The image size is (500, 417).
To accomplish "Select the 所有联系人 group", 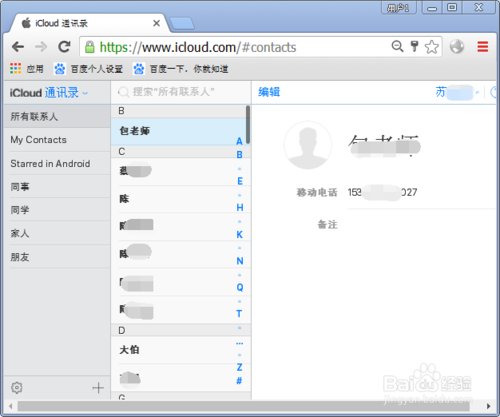I will pyautogui.click(x=57, y=116).
